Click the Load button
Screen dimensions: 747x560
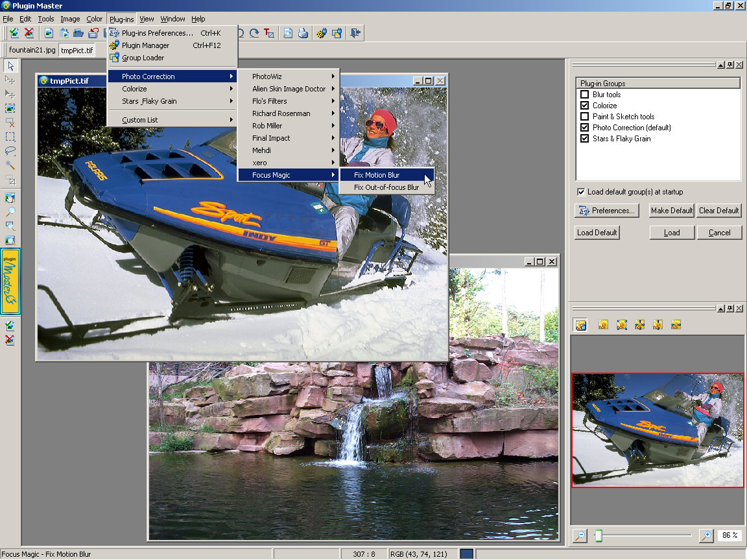pyautogui.click(x=672, y=233)
